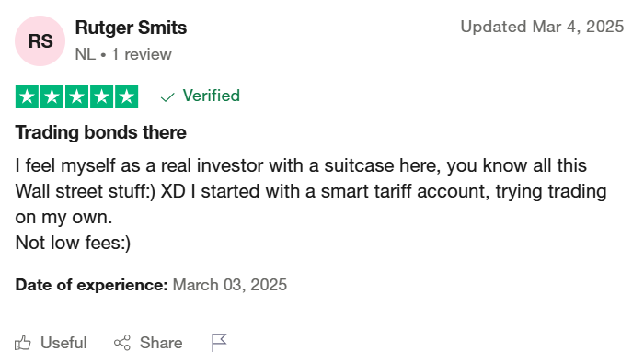The height and width of the screenshot is (363, 644).
Task: Click the Verified label
Action: (x=211, y=96)
